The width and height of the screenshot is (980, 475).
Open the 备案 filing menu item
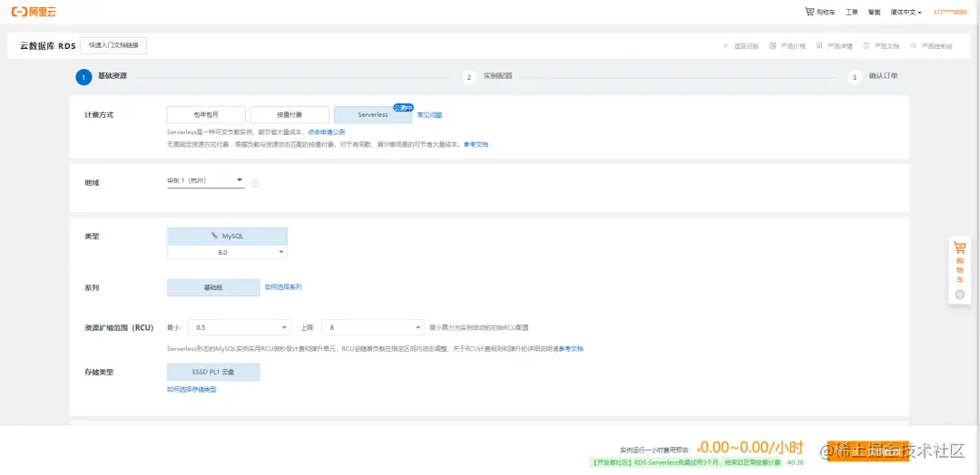[875, 12]
